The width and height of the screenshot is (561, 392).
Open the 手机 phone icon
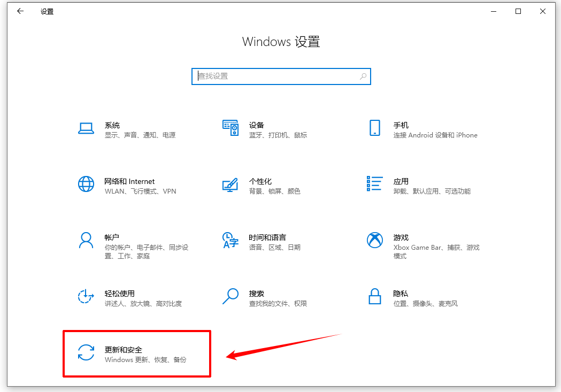(374, 128)
